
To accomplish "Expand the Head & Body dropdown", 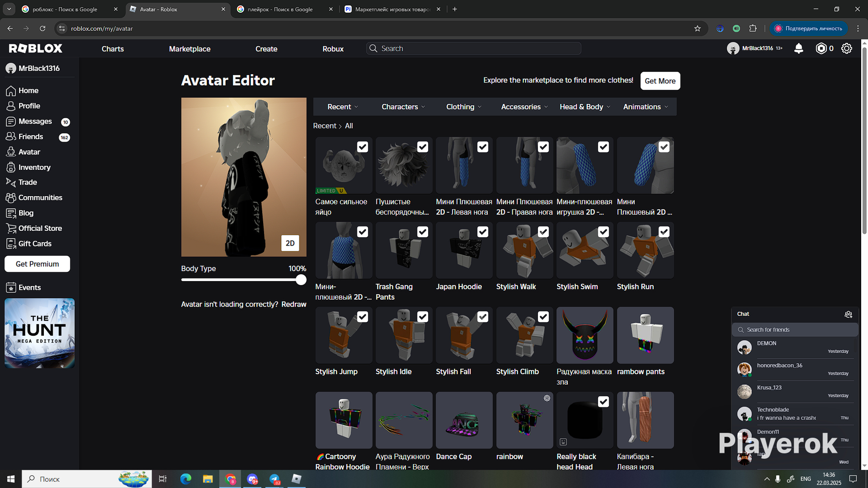I will (x=585, y=107).
